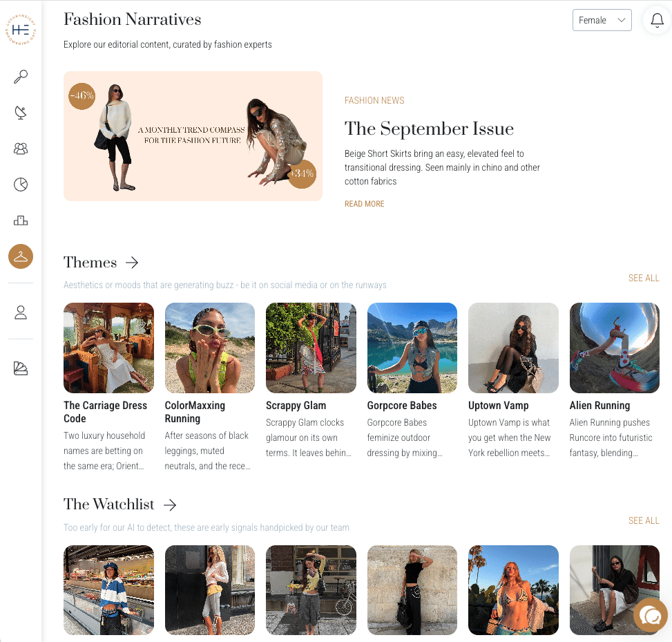Click the arrow next to The Watchlist
Viewport: 672px width, 642px height.
[170, 504]
